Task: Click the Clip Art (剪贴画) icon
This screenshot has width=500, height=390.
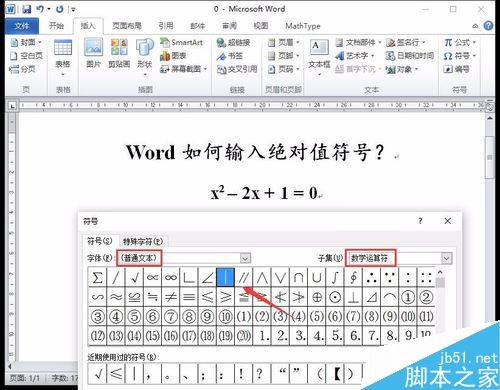Action: pyautogui.click(x=119, y=53)
